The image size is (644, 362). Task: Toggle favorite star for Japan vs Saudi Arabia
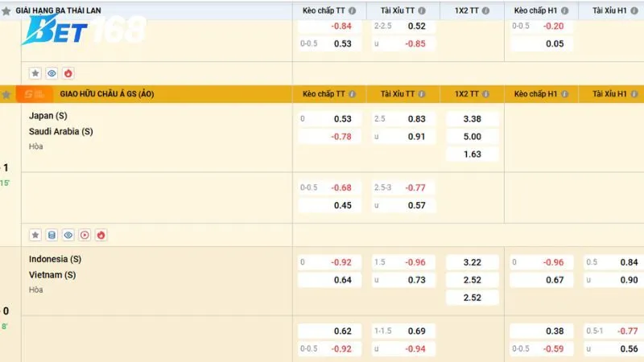[x=35, y=235]
